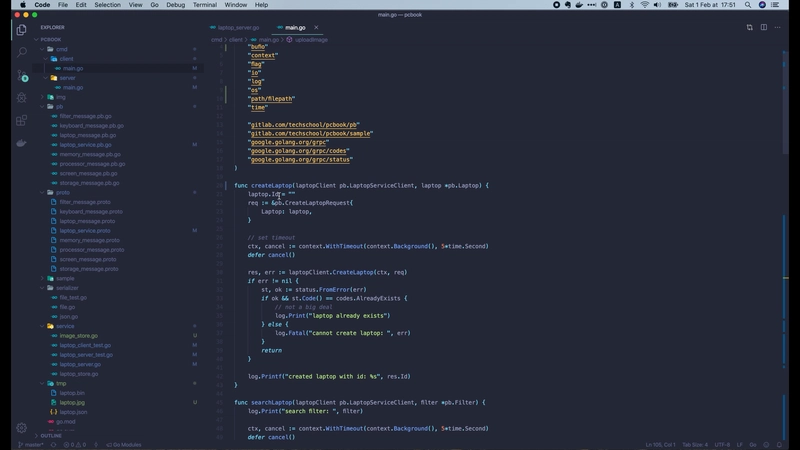Click the notifications bell in the status bar
Screen dimensions: 800x450
[x=779, y=445]
